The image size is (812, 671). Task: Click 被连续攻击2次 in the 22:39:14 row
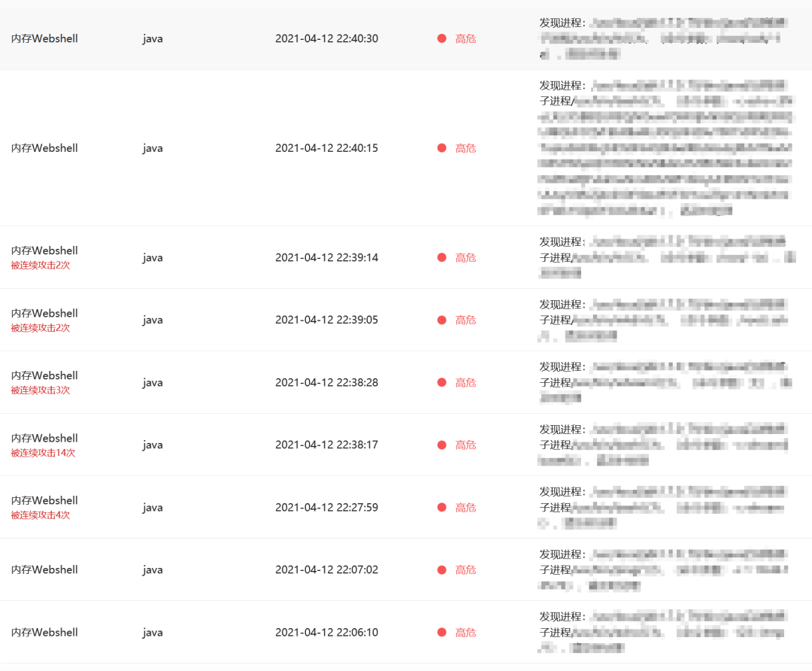click(x=41, y=266)
